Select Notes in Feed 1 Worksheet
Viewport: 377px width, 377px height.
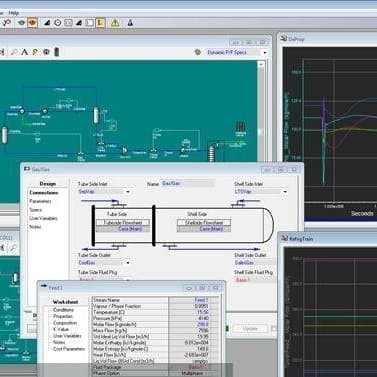tap(59, 342)
